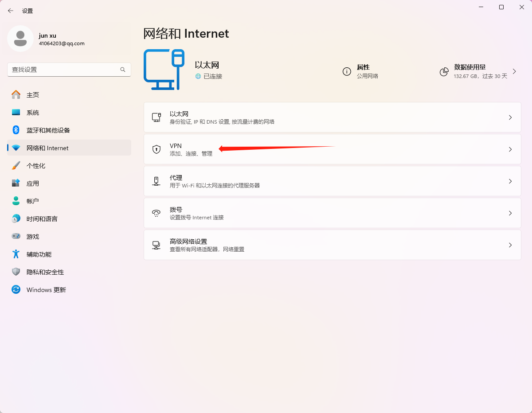Open the data usage (数据使用量) chevron
Screen dimensions: 532x413
[514, 71]
